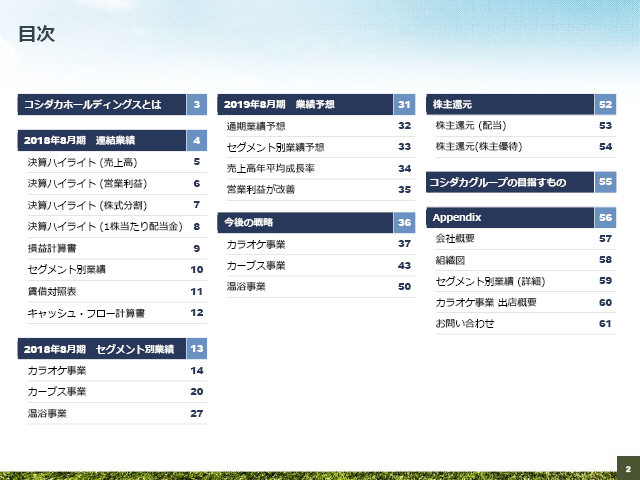This screenshot has width=640, height=480.
Task: Select the 株主還元 section header
Action: [x=521, y=104]
